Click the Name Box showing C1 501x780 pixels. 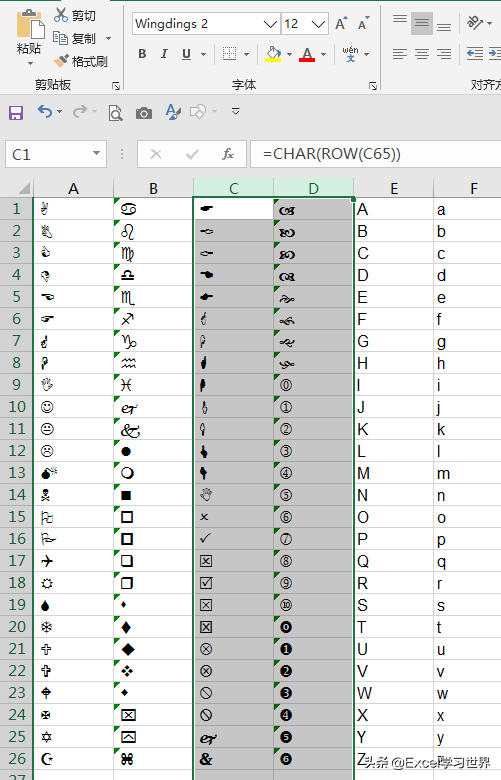pos(56,154)
